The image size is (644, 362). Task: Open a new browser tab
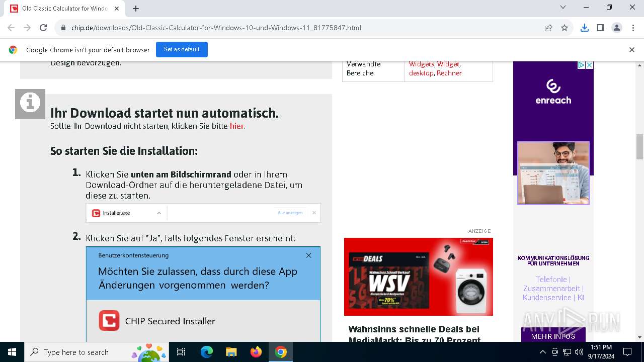click(x=136, y=9)
